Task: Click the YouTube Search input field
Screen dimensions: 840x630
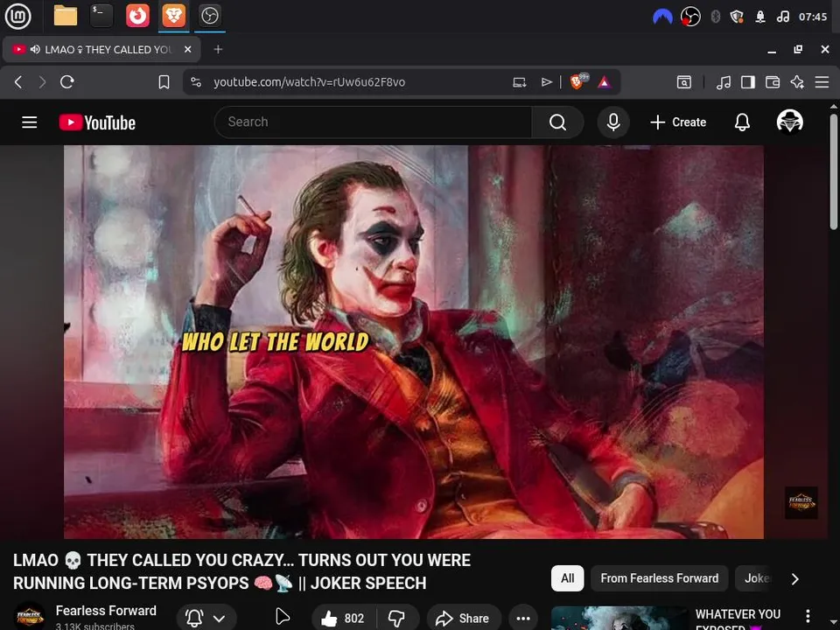Action: coord(374,122)
